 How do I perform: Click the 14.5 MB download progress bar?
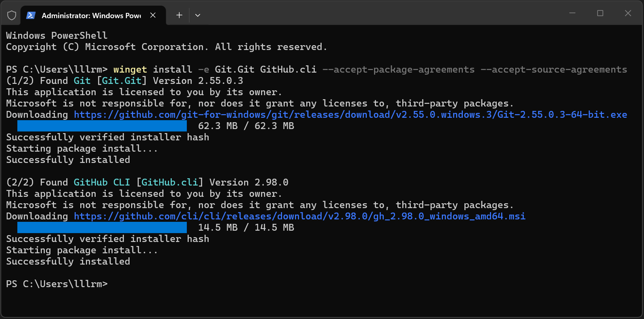pyautogui.click(x=102, y=227)
